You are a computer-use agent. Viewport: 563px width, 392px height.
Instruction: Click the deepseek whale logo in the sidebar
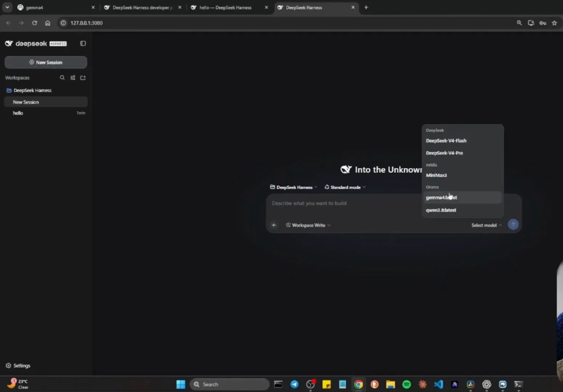[9, 44]
